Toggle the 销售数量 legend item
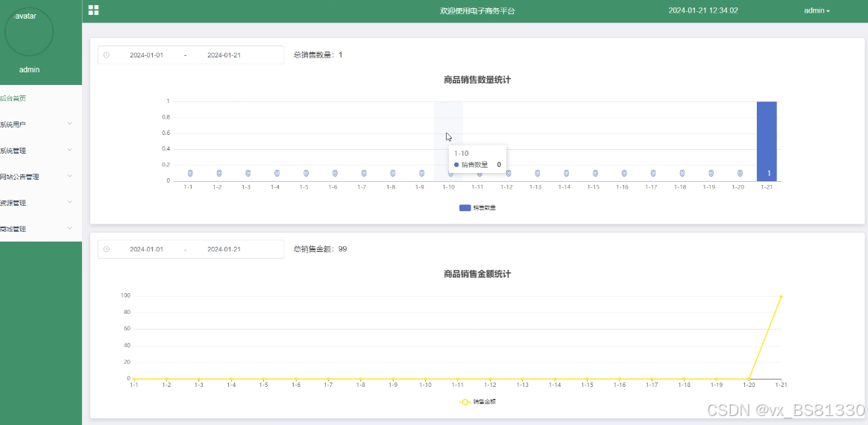 pyautogui.click(x=477, y=207)
